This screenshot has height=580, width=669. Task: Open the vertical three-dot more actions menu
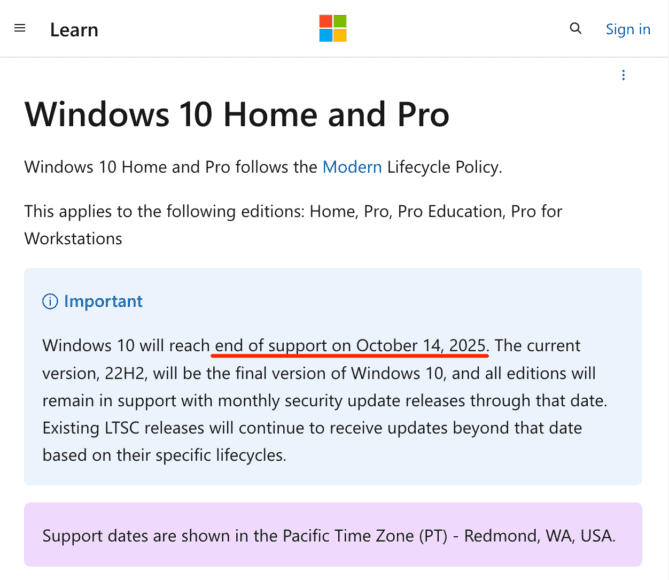pyautogui.click(x=623, y=75)
